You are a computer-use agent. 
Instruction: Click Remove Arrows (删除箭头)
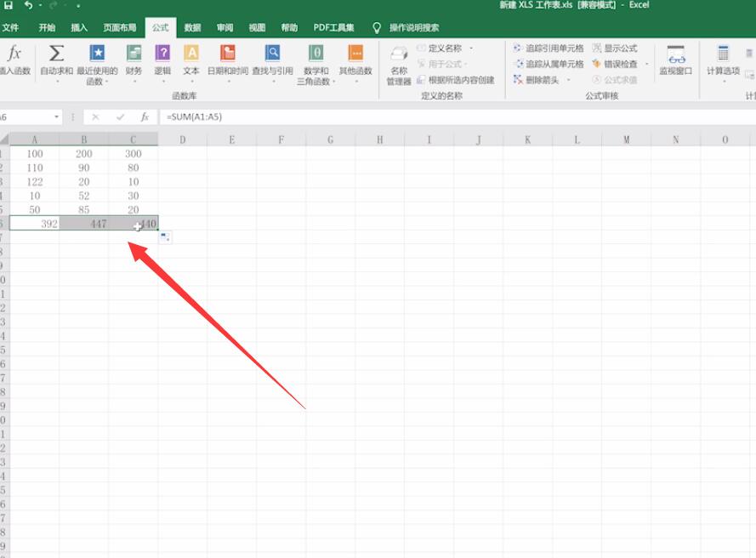[x=537, y=80]
